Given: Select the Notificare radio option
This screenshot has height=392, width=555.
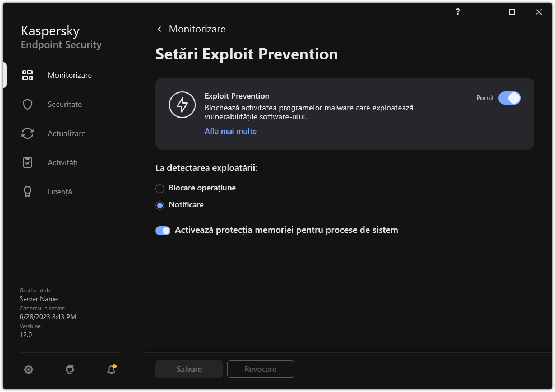Looking at the screenshot, I should pyautogui.click(x=159, y=205).
